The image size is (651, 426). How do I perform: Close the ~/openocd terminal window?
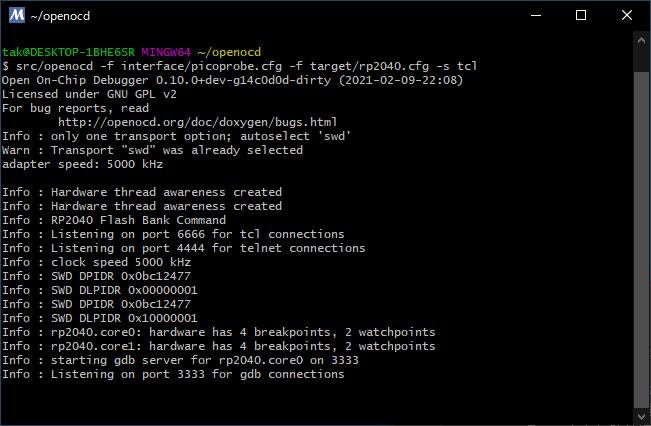pos(627,15)
